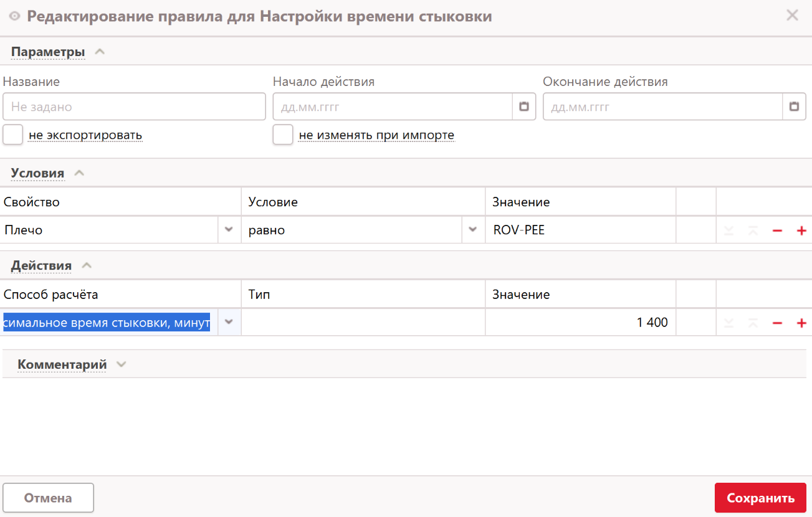The image size is (812, 517).
Task: Tick the 'не изменять при импорте' checkbox
Action: click(283, 135)
